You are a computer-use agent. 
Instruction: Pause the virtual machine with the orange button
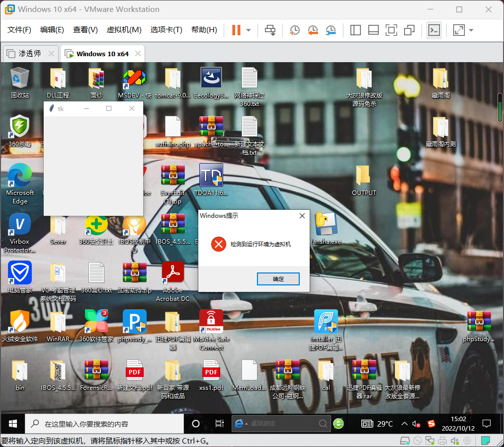(236, 30)
